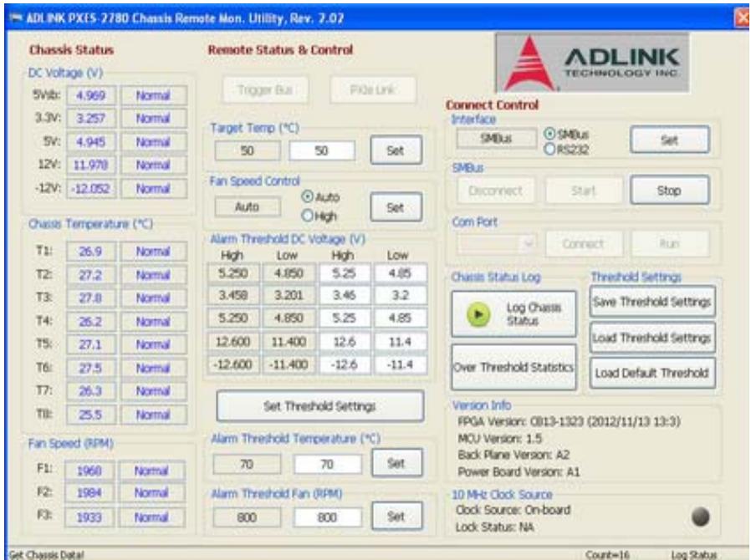Click the editable Alarm Threshold Fan field

pos(328,517)
